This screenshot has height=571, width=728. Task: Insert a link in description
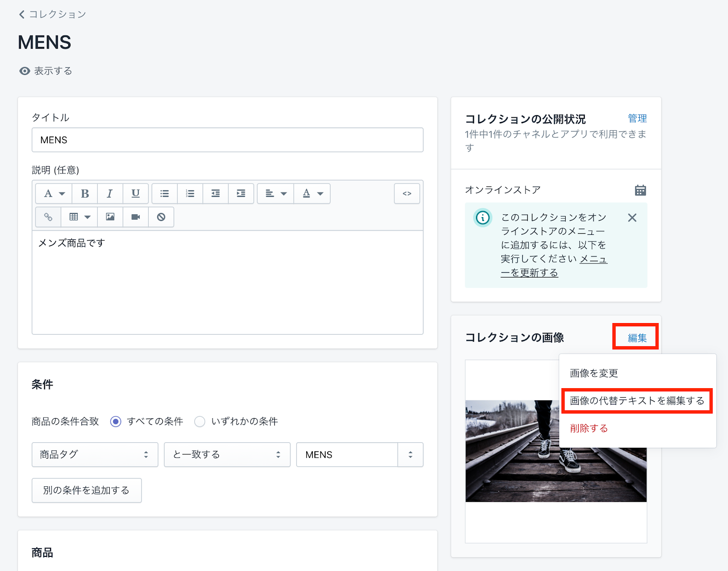(48, 217)
